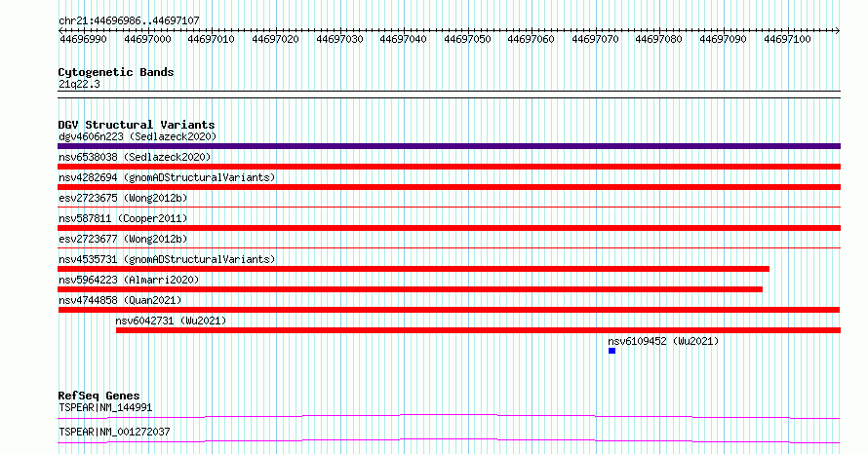Click the red bar under nsv6042731

478,330
